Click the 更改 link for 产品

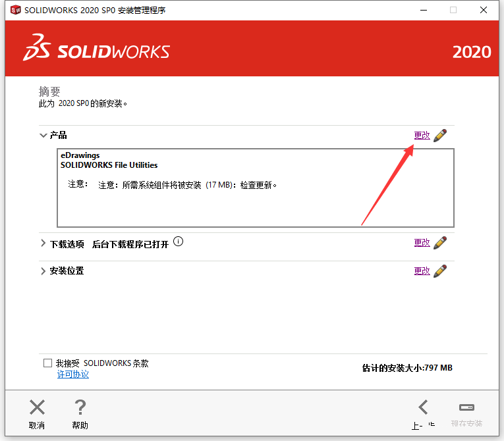click(x=422, y=136)
